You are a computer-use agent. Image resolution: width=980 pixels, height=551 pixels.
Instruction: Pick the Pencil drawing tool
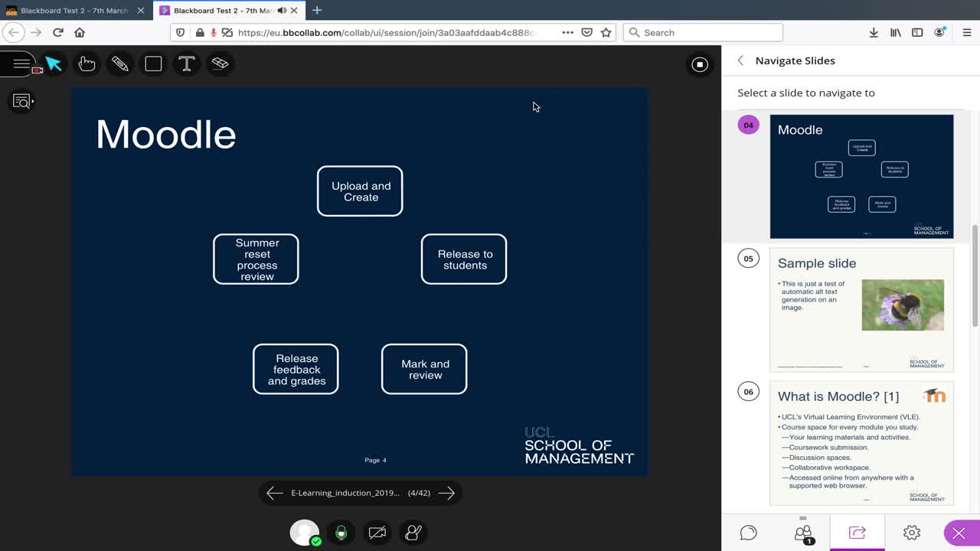click(120, 64)
